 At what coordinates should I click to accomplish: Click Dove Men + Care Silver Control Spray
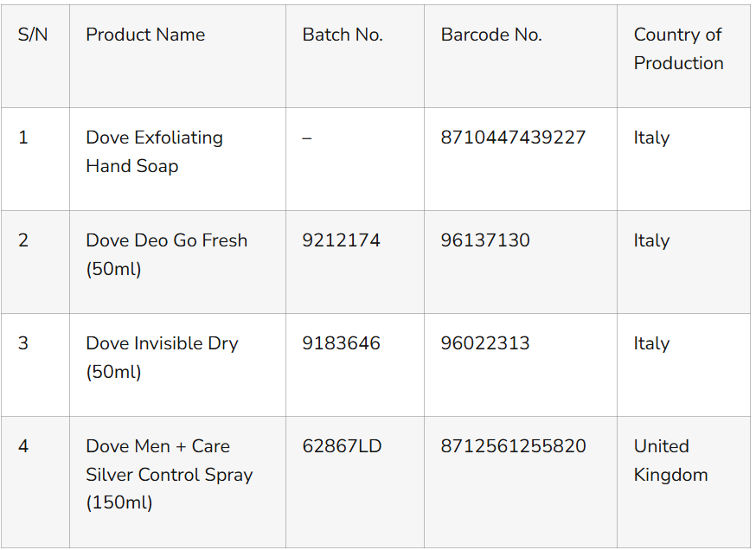169,474
